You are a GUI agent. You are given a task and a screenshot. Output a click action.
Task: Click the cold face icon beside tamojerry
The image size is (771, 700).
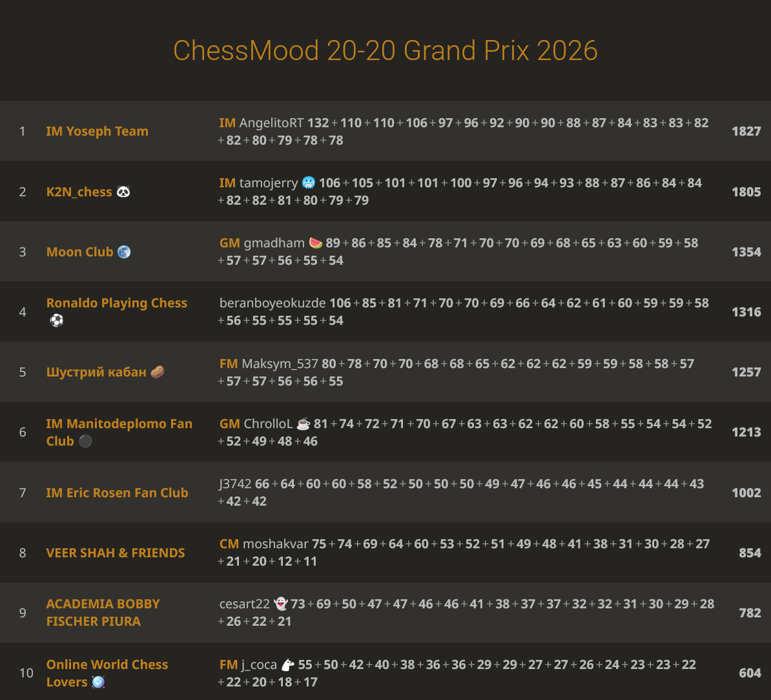(309, 183)
